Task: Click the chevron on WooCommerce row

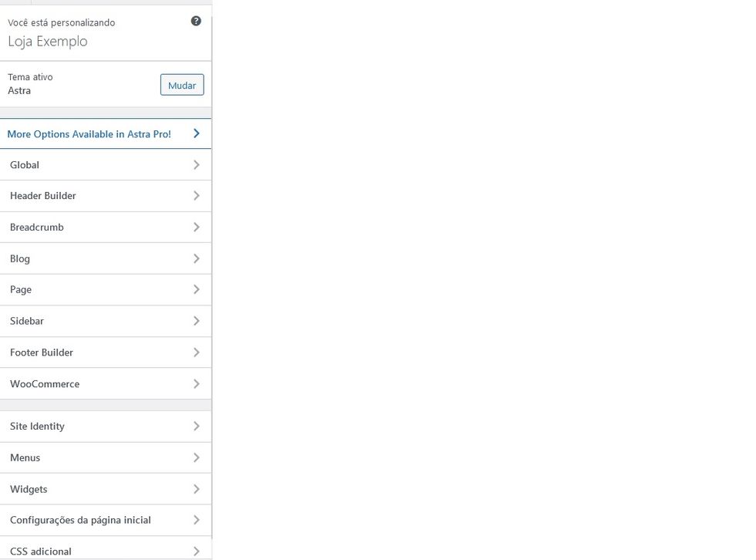Action: (x=196, y=383)
